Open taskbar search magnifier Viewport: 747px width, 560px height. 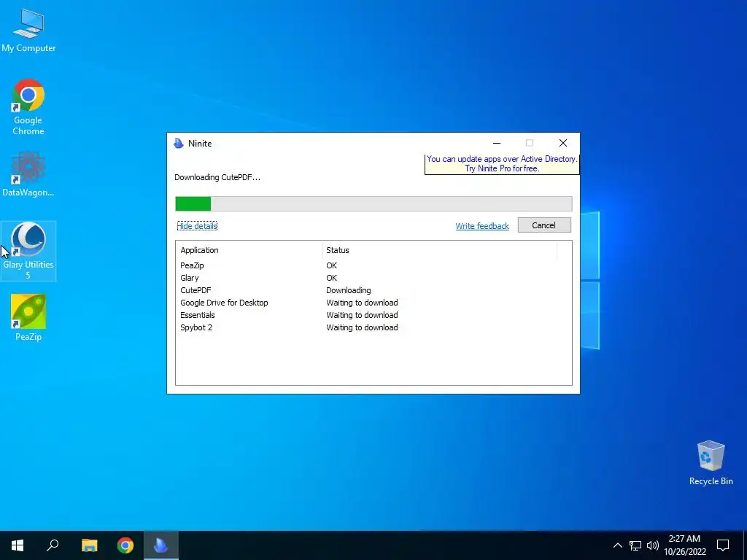click(53, 545)
